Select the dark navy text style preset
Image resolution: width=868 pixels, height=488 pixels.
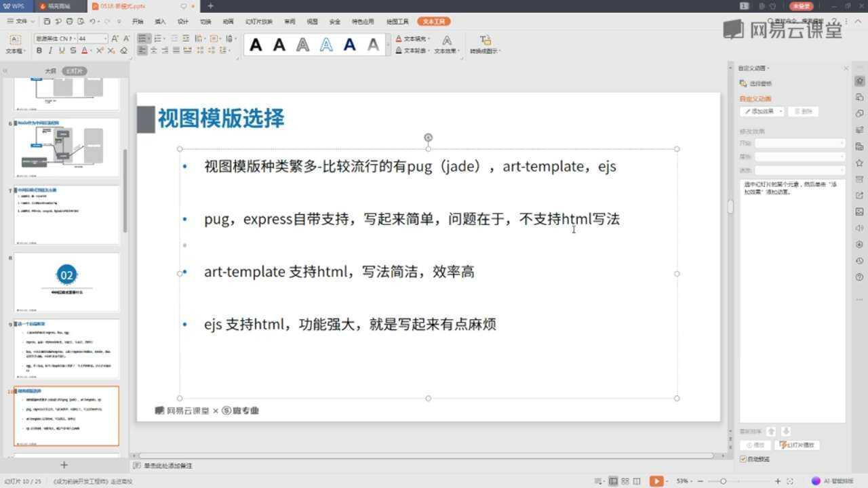[x=350, y=45]
